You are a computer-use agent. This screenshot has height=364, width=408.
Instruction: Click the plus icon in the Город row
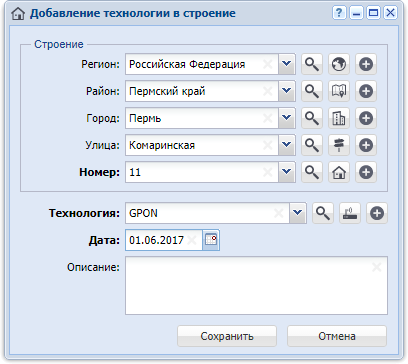point(366,118)
